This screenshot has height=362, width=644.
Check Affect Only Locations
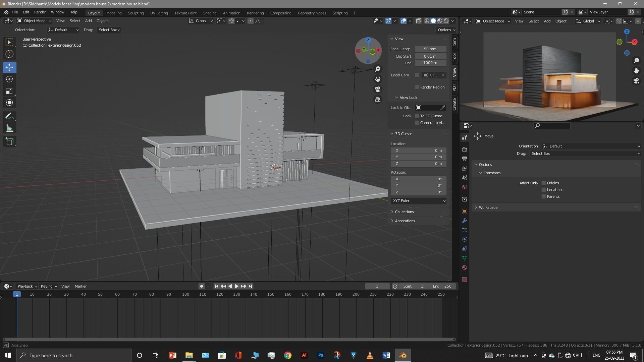544,190
